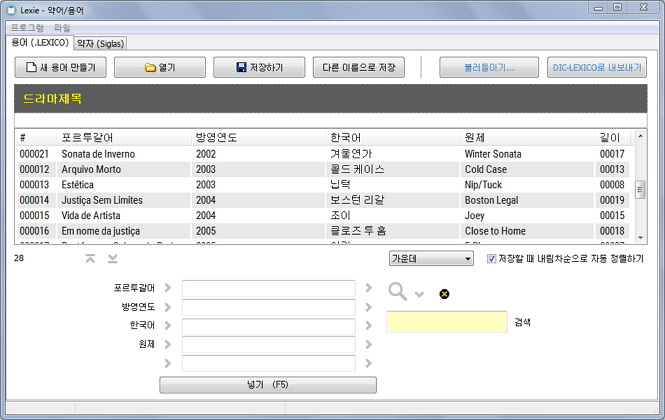This screenshot has height=420, width=665.
Task: Focus the 원제 input field
Action: coord(268,345)
